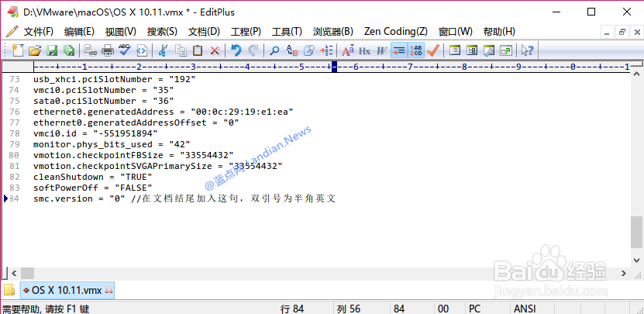The height and width of the screenshot is (314, 644).
Task: Click the full screen window icon
Action: tap(506, 50)
